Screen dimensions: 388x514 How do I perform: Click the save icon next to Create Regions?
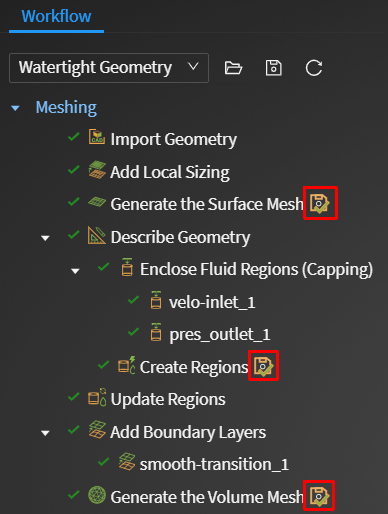pos(264,366)
